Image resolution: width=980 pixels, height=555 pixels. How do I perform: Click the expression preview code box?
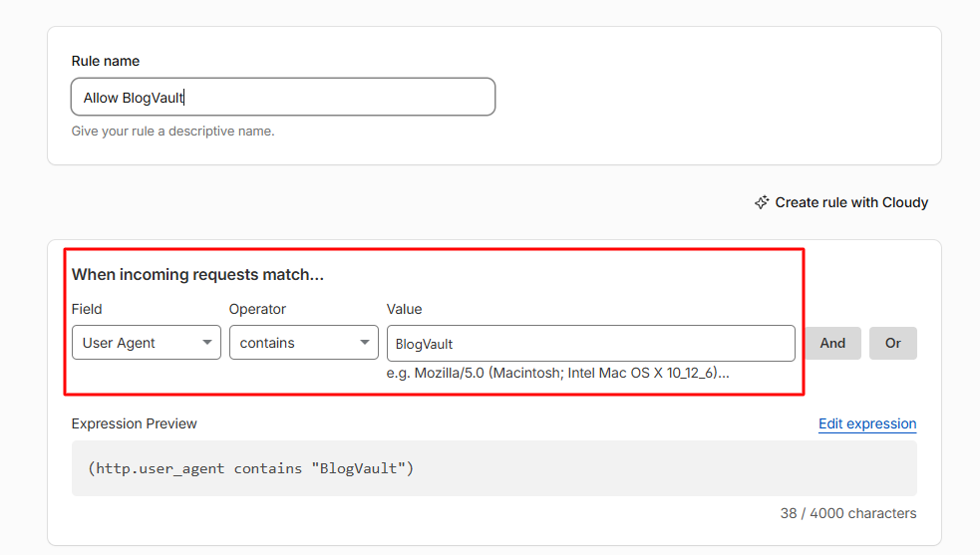click(494, 468)
